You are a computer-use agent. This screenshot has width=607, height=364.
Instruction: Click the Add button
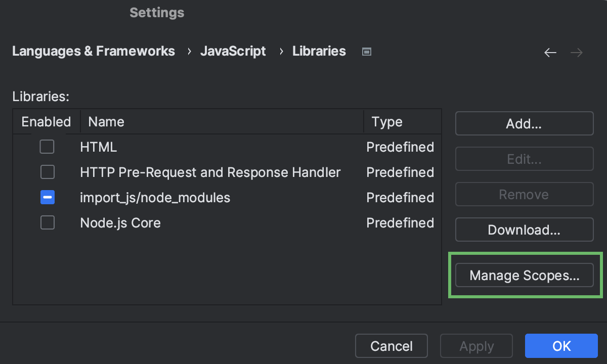524,123
